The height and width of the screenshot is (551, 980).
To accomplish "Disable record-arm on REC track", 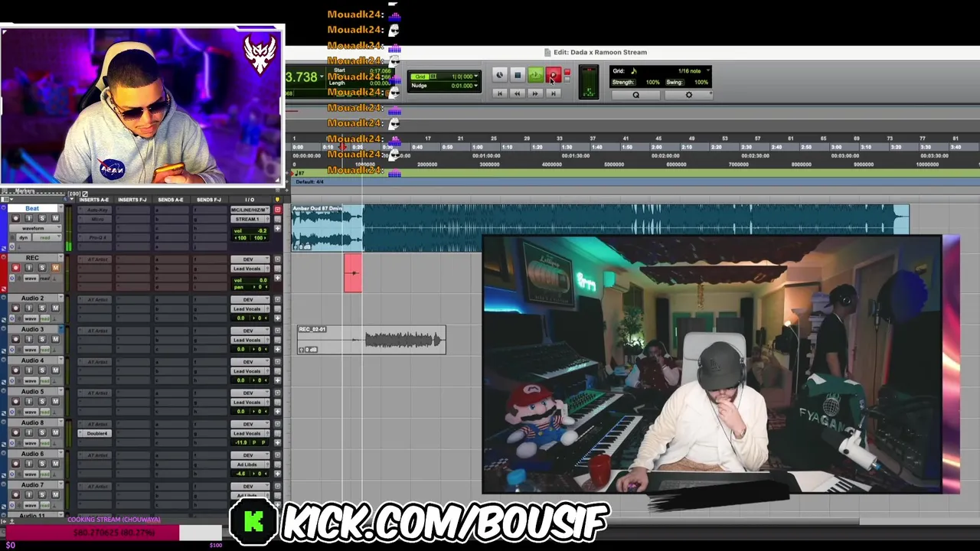I will pos(15,268).
